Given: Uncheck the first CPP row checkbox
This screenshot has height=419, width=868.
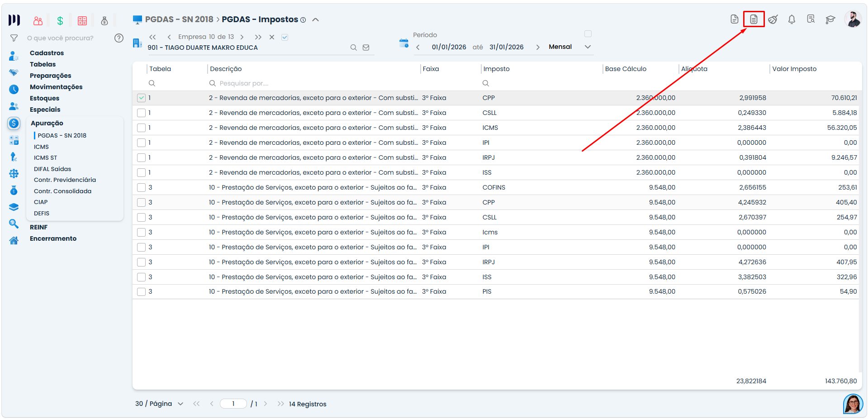Looking at the screenshot, I should 141,98.
